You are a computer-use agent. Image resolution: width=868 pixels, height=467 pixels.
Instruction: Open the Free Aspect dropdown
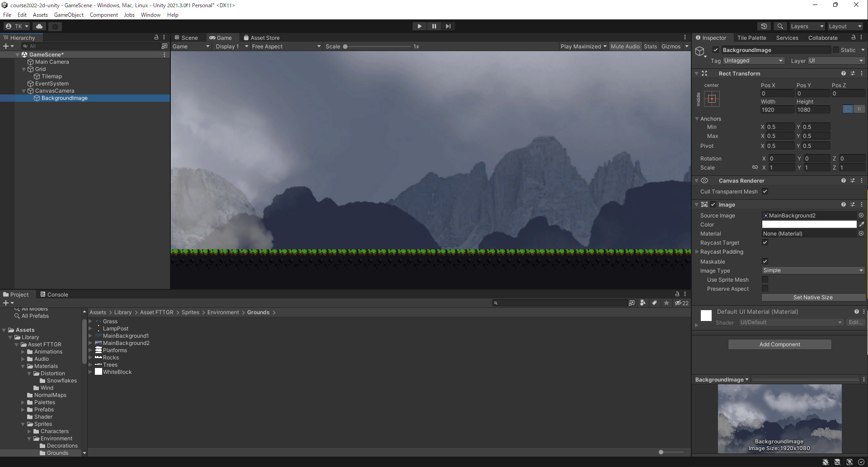tap(286, 46)
